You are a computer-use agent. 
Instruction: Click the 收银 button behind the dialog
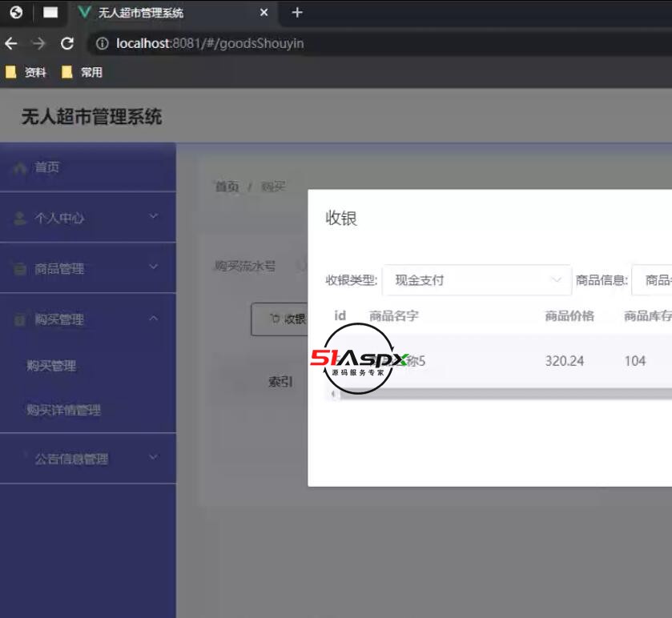(x=281, y=319)
